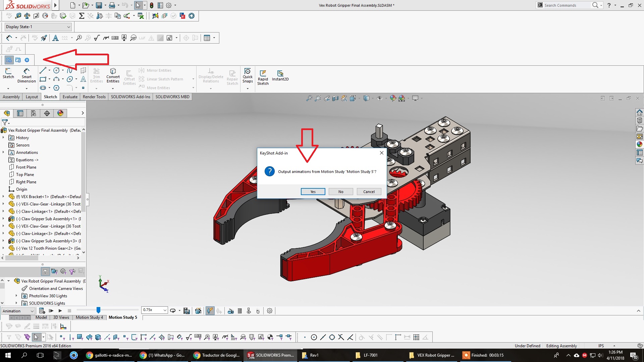Toggle the playback loop mode

point(172,311)
